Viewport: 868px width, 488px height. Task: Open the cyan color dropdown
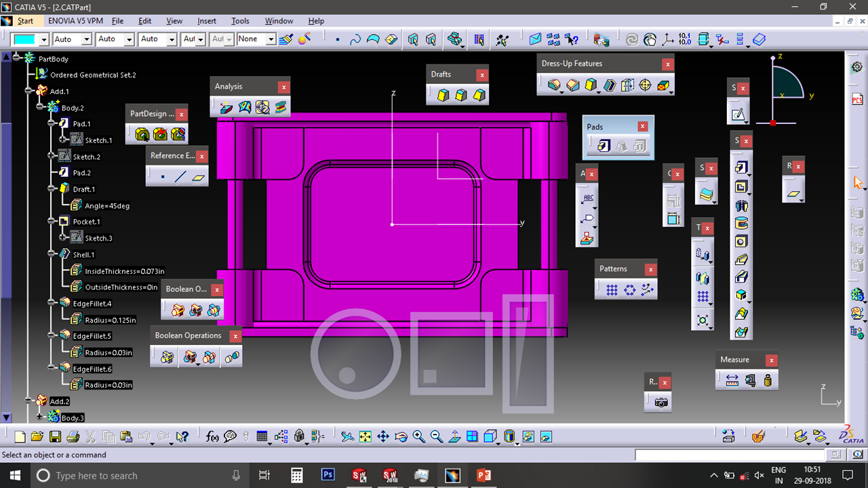[44, 39]
